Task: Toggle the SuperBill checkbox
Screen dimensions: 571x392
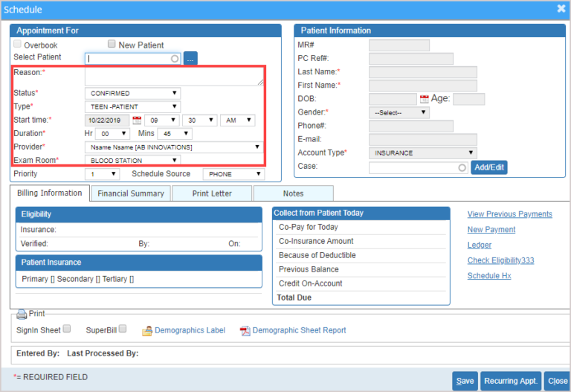Action: 123,329
